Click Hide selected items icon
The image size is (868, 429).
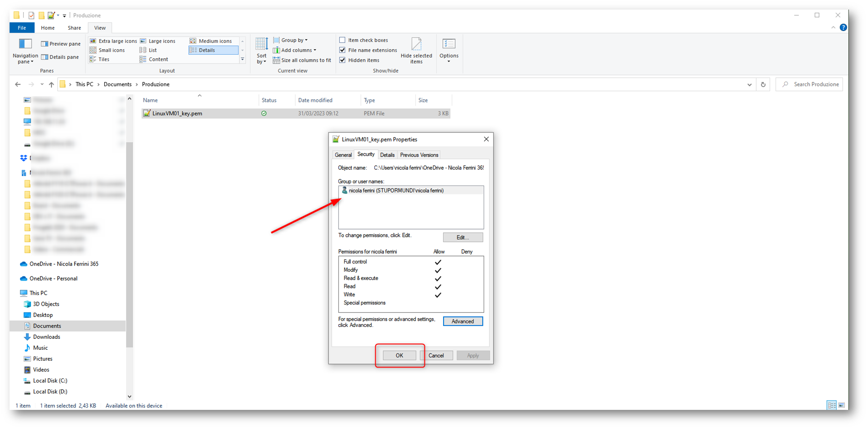416,44
